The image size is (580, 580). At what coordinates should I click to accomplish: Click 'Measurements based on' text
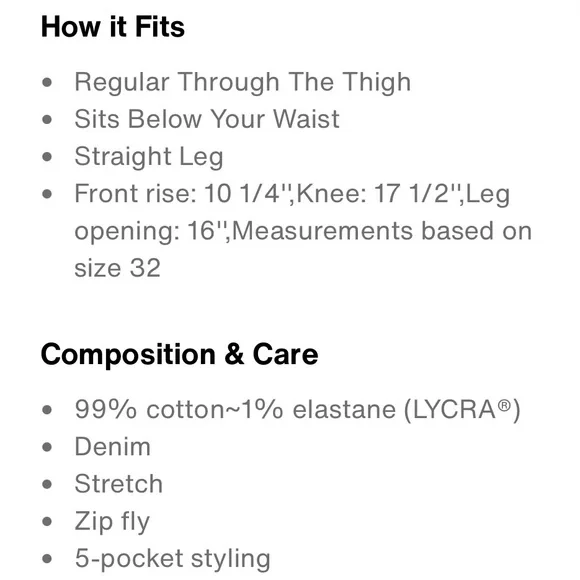pos(382,230)
